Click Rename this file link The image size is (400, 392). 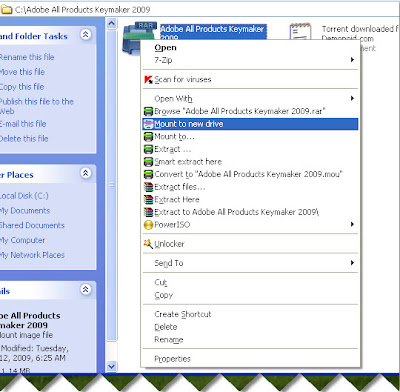[x=27, y=57]
